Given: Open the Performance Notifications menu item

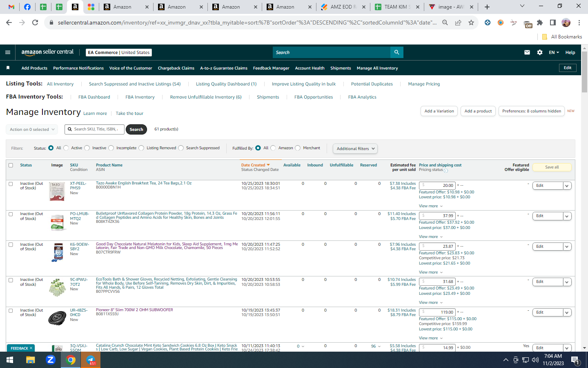Looking at the screenshot, I should coord(78,68).
